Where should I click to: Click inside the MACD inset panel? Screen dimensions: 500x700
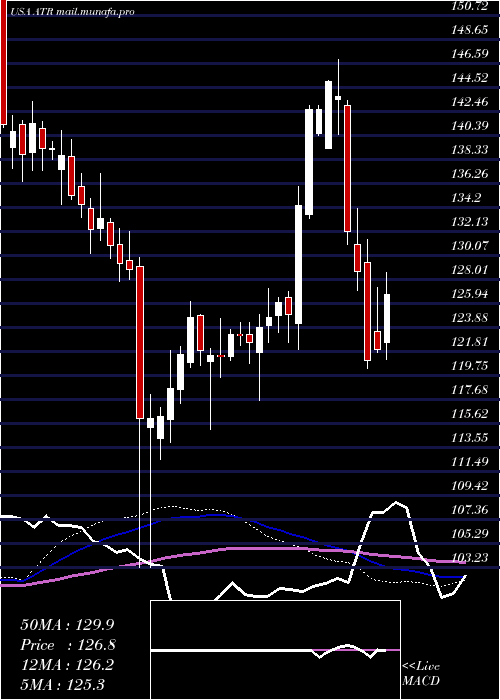click(275, 650)
